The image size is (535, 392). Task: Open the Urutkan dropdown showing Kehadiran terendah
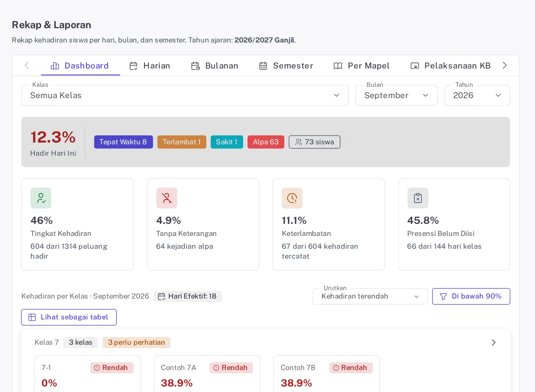[370, 296]
